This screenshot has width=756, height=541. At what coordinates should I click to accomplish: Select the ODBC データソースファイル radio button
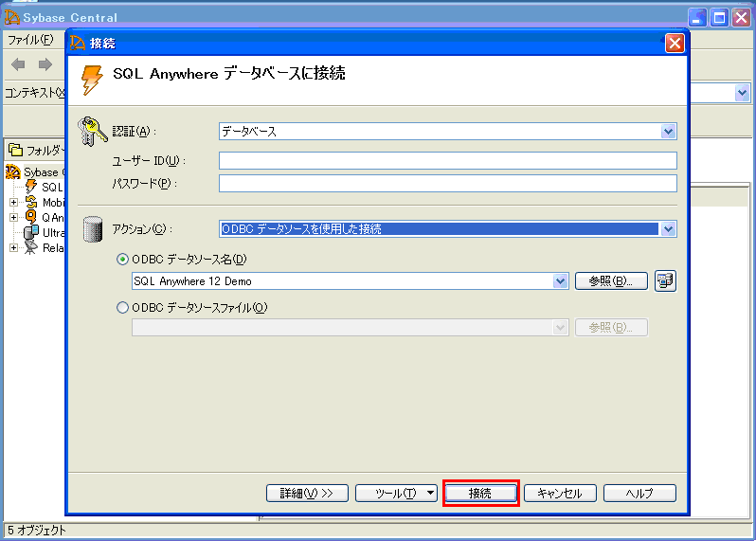(122, 307)
